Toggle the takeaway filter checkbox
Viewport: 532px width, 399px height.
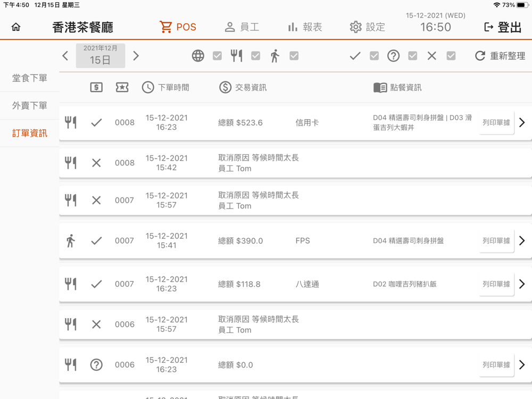point(294,56)
